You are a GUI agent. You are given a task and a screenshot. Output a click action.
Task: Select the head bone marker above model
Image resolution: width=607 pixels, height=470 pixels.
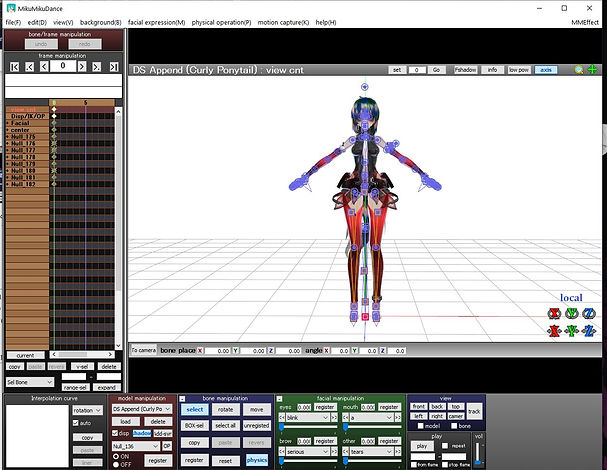pos(364,87)
